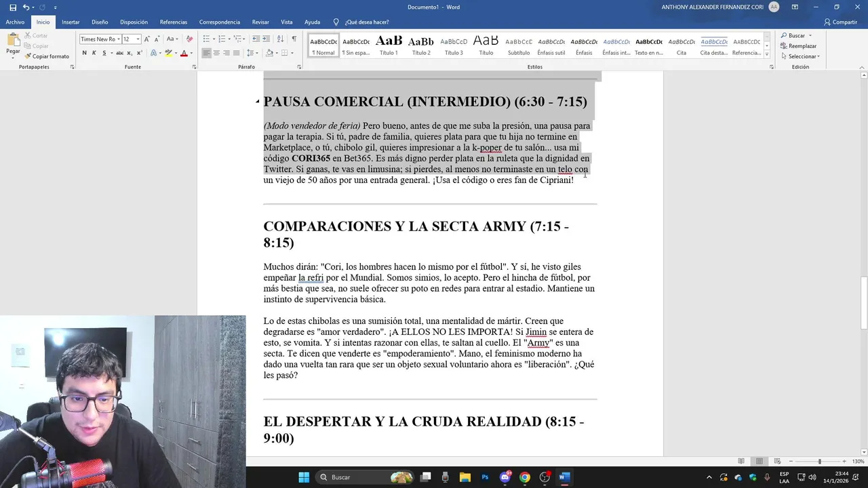Toggle justify text alignment

point(236,53)
